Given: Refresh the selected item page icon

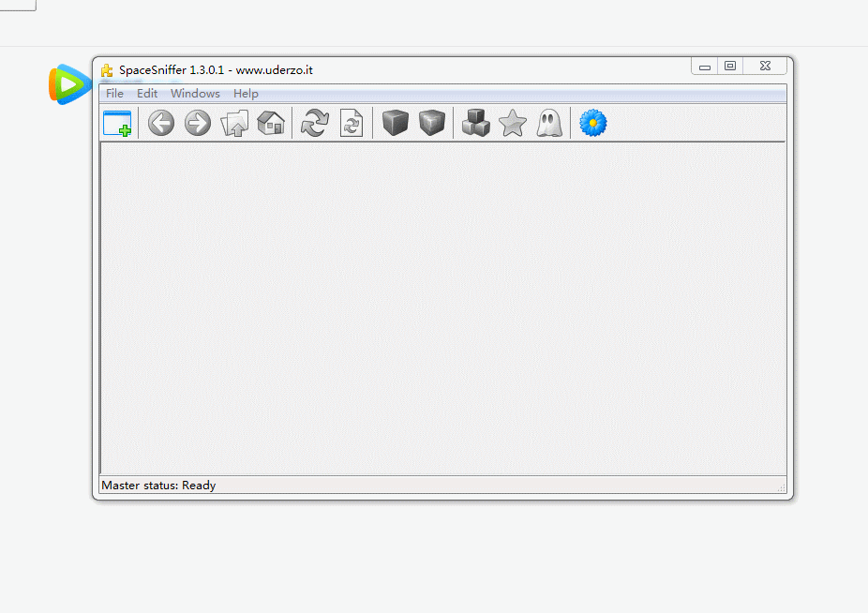Looking at the screenshot, I should 352,123.
